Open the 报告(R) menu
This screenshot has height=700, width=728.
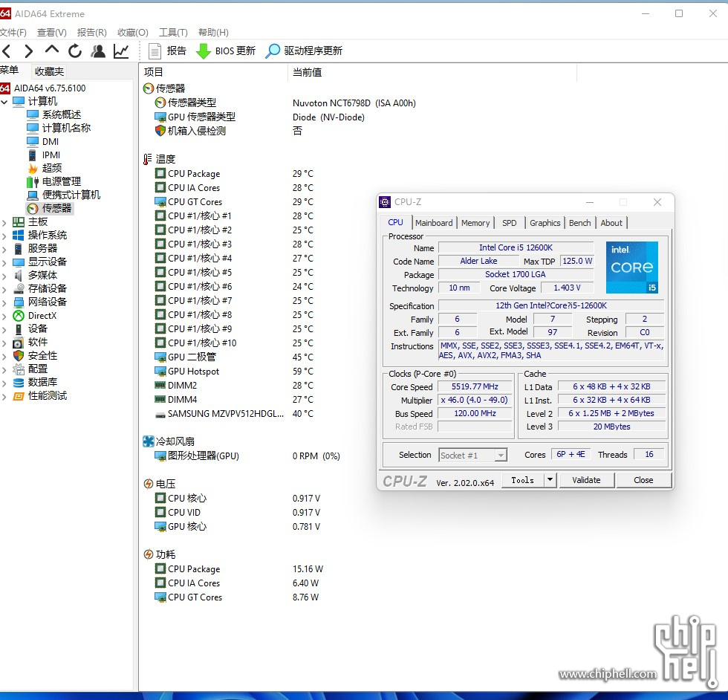click(x=92, y=33)
